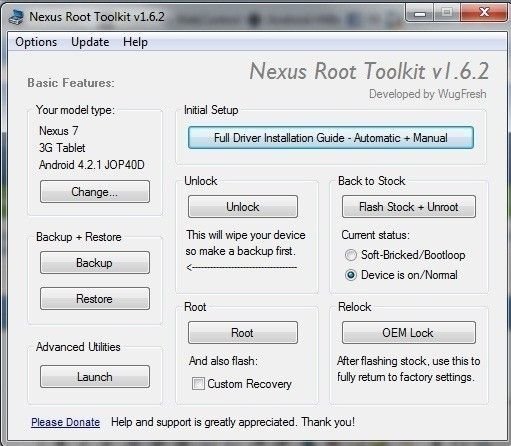The width and height of the screenshot is (511, 446).
Task: Open the Help menu
Action: (135, 42)
